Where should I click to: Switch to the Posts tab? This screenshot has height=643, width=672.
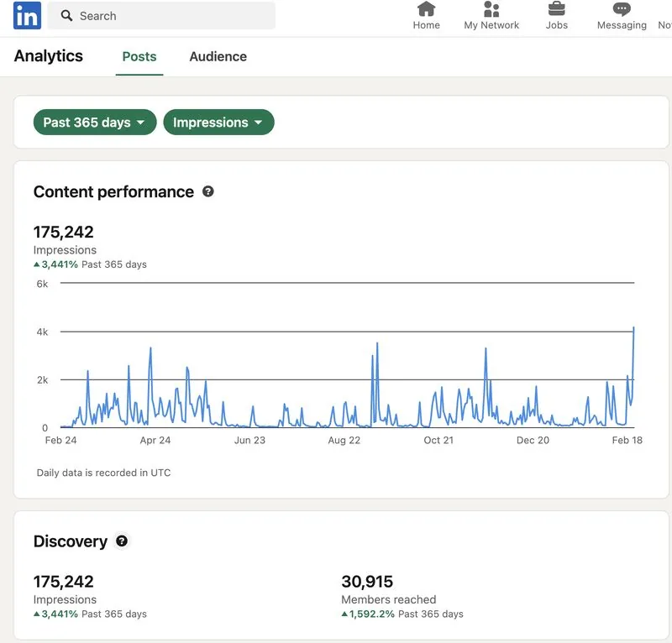coord(139,56)
